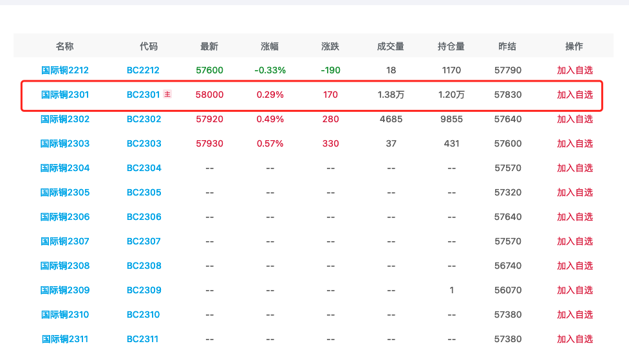Viewport: 629px width, 364px height.
Task: Add 国际铜2307 to watchlist via 加入自选
Action: 575,241
